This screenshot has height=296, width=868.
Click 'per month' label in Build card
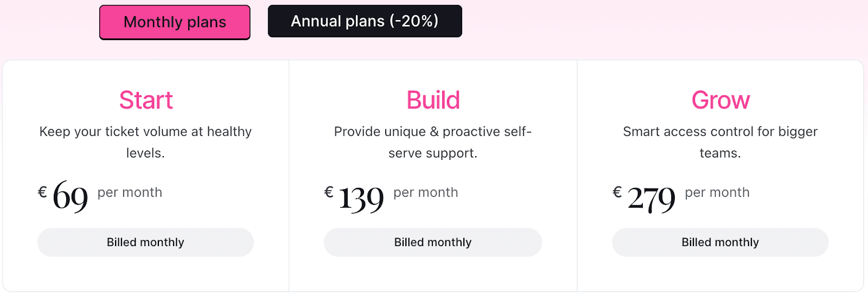[x=425, y=192]
